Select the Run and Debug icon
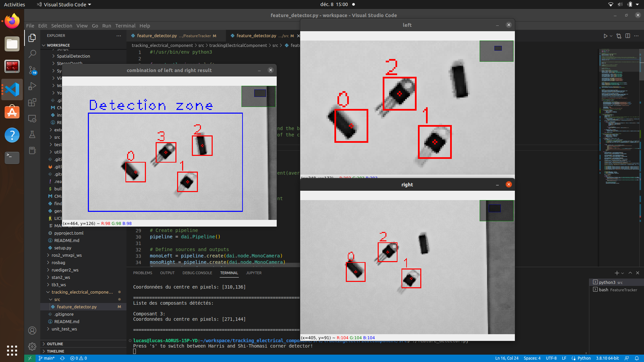 (32, 86)
